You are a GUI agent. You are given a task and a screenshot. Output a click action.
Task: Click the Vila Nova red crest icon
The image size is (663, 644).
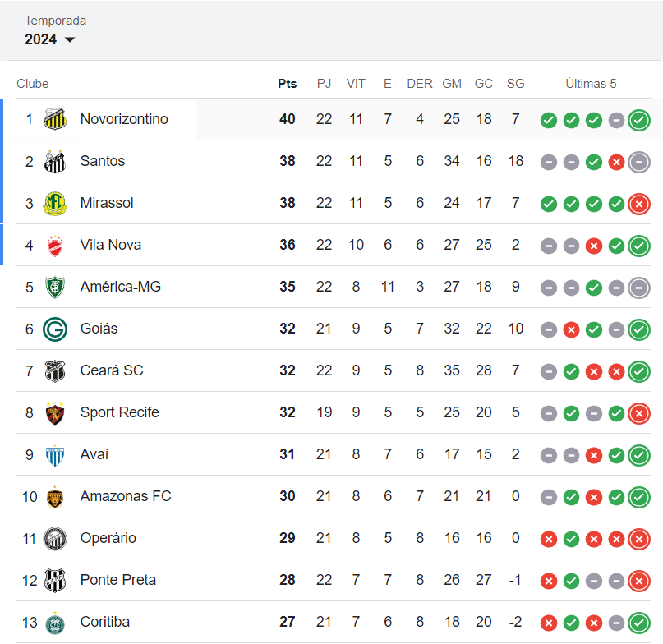coord(55,245)
